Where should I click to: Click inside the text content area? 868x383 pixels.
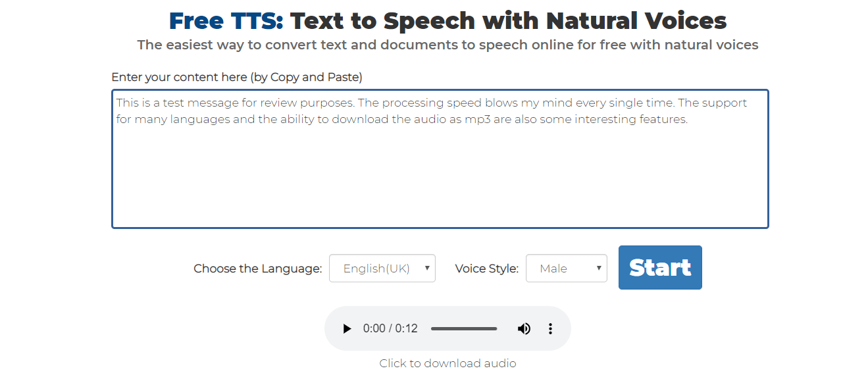tap(440, 158)
